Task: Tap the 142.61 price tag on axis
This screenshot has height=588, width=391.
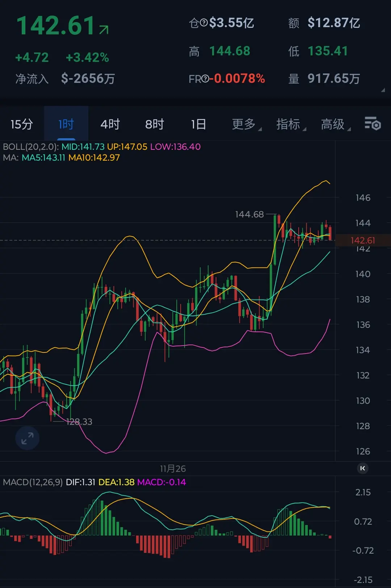Action: tap(363, 240)
